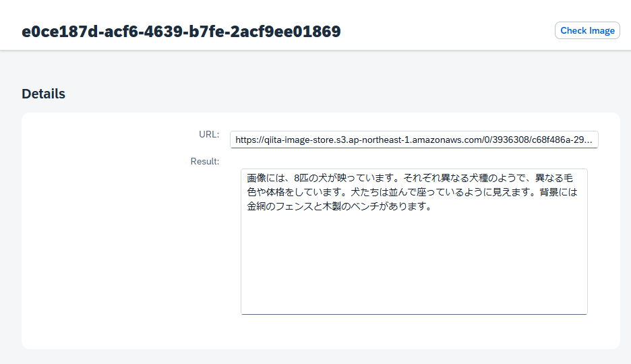
Task: Click the URL: label
Action: point(209,134)
